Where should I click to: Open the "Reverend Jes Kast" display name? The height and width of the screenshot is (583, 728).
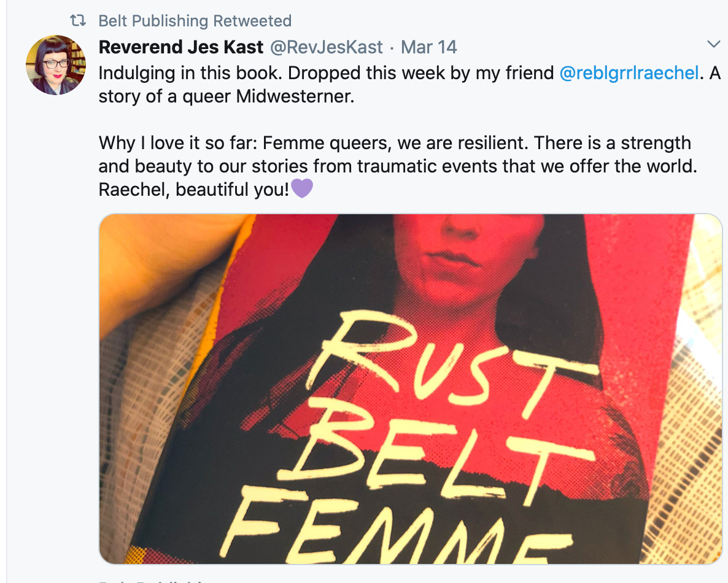(180, 47)
